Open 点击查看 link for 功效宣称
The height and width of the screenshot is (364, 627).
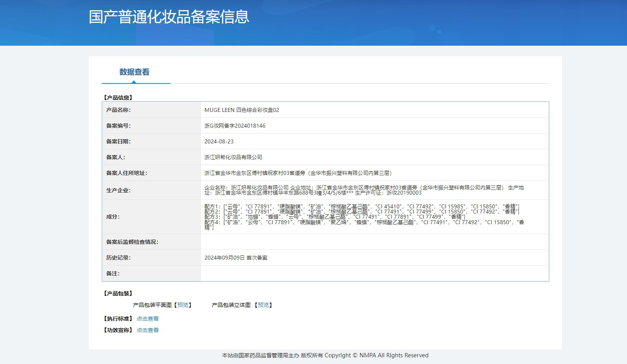click(x=148, y=330)
